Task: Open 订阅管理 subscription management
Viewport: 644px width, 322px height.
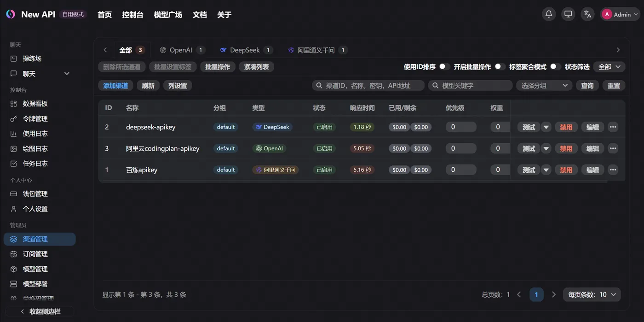Action: pyautogui.click(x=40, y=254)
